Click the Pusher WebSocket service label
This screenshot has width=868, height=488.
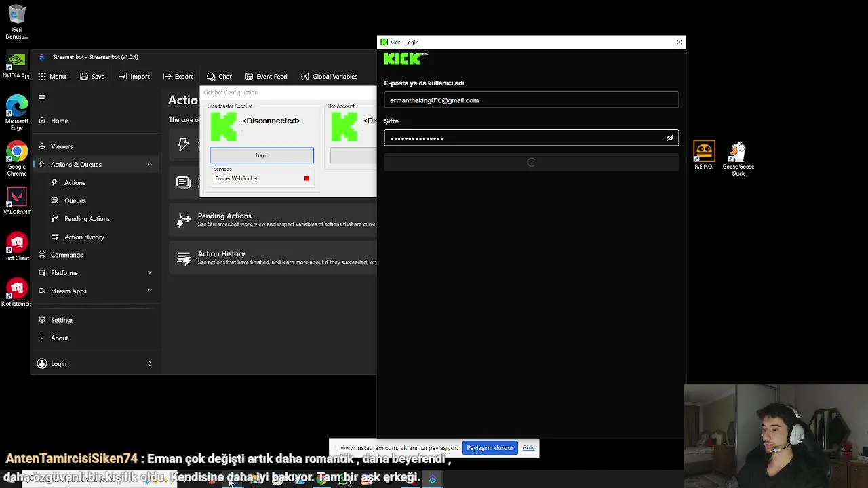coord(236,178)
